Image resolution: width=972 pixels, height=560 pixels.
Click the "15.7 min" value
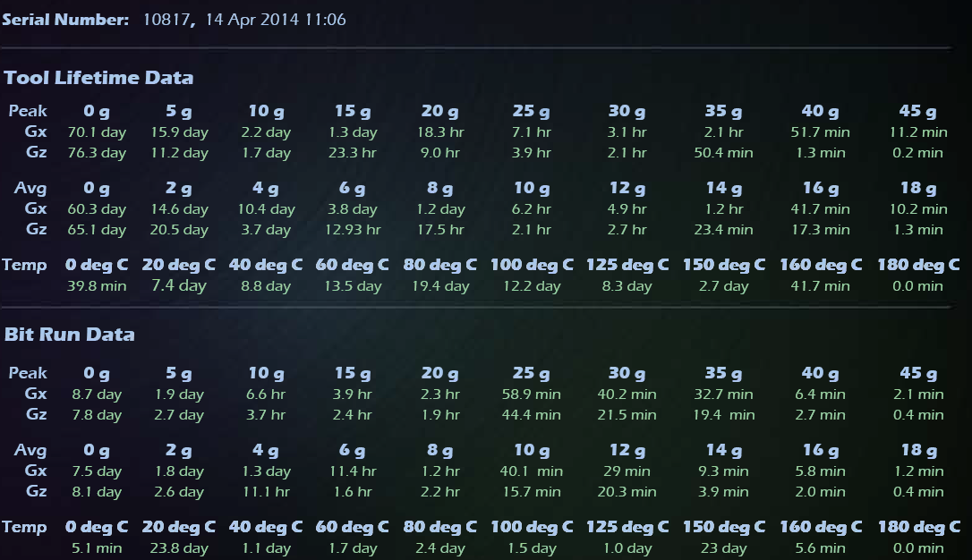click(532, 492)
